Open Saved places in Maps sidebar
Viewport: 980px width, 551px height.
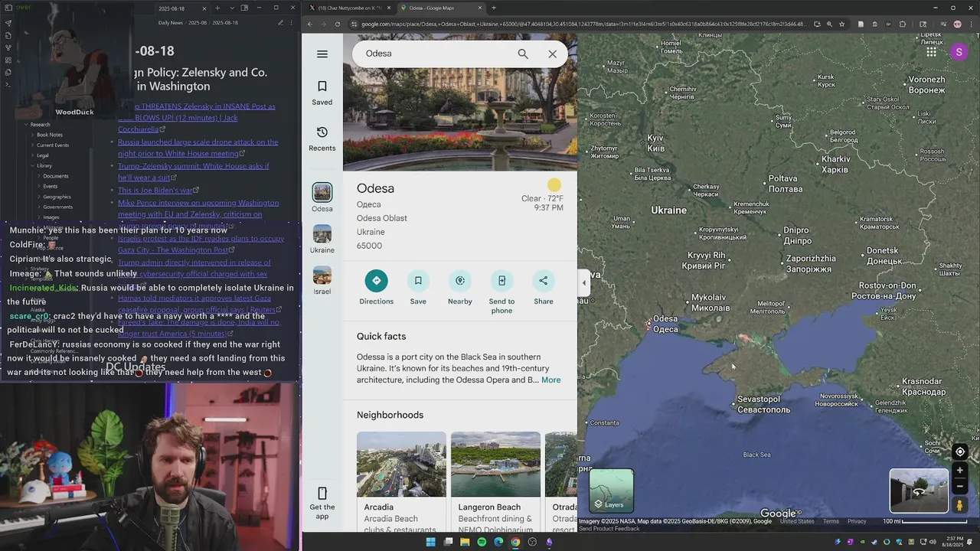[322, 93]
